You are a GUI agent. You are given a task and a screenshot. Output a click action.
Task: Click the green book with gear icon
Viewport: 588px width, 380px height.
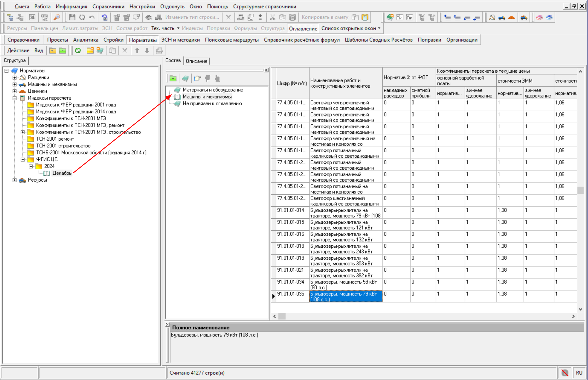point(390,17)
